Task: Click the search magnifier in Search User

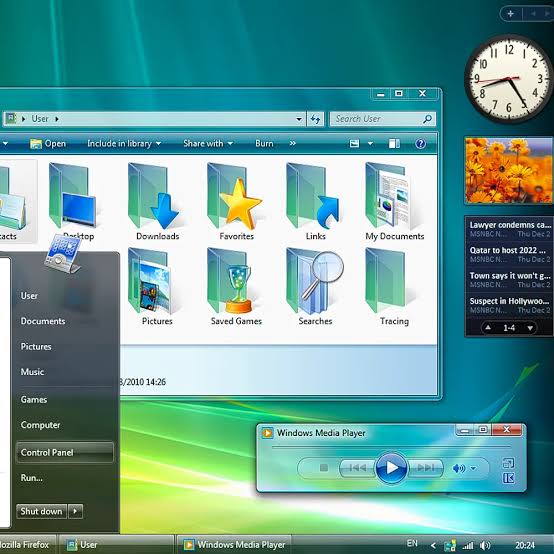Action: (x=427, y=119)
